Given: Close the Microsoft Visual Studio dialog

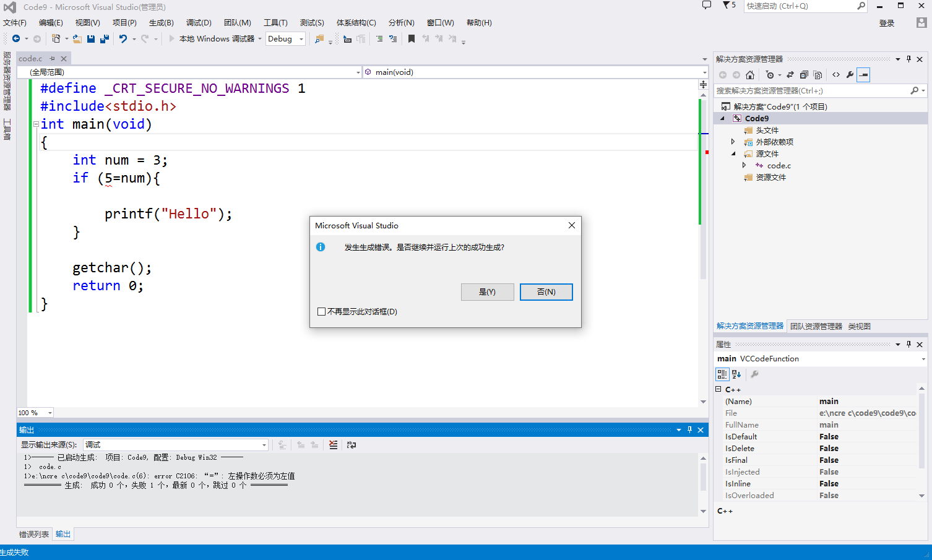Looking at the screenshot, I should [572, 226].
